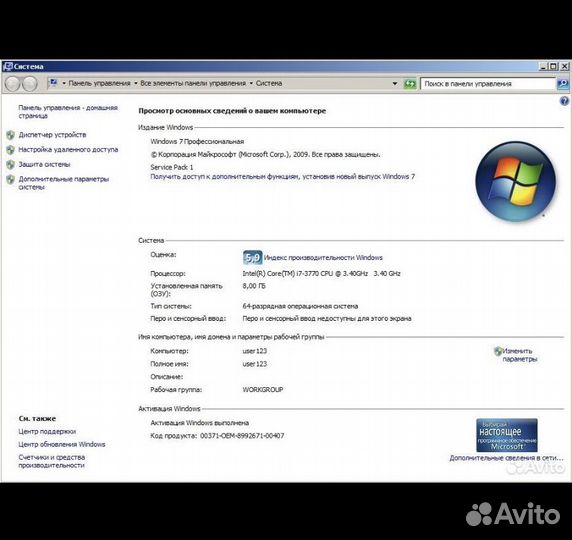Screen dimensions: 572x540
Task: Open Индекс производительности Windows link
Action: pyautogui.click(x=323, y=258)
